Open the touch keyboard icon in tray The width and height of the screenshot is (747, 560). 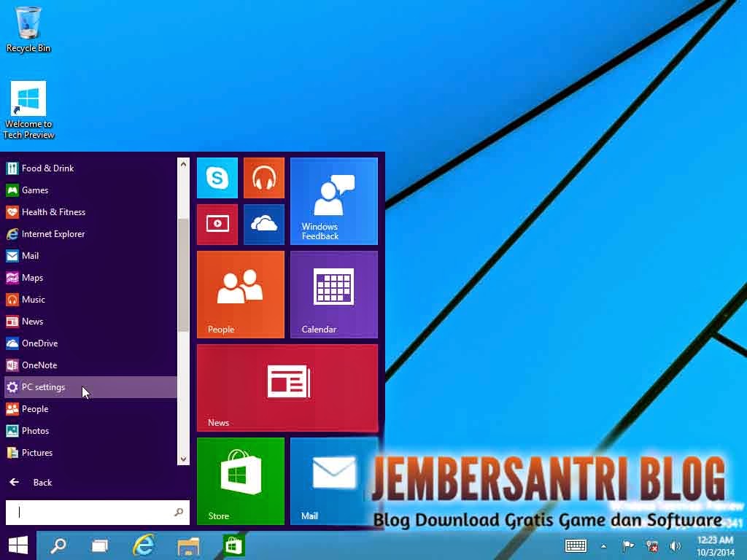pyautogui.click(x=576, y=545)
